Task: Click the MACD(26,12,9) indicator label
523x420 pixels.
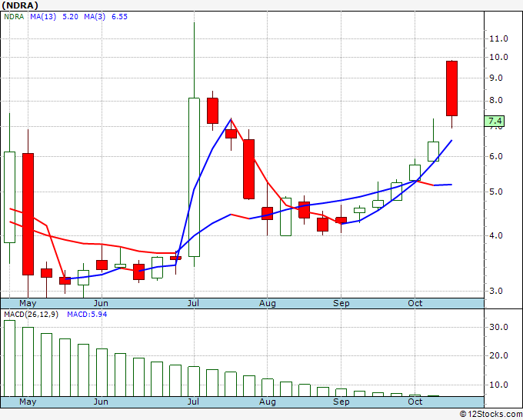Action: pyautogui.click(x=31, y=315)
